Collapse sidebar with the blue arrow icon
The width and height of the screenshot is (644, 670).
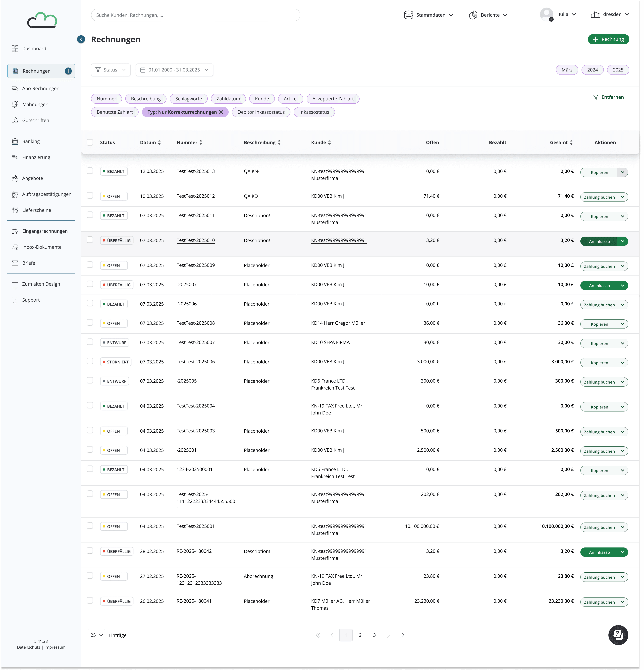coord(81,39)
